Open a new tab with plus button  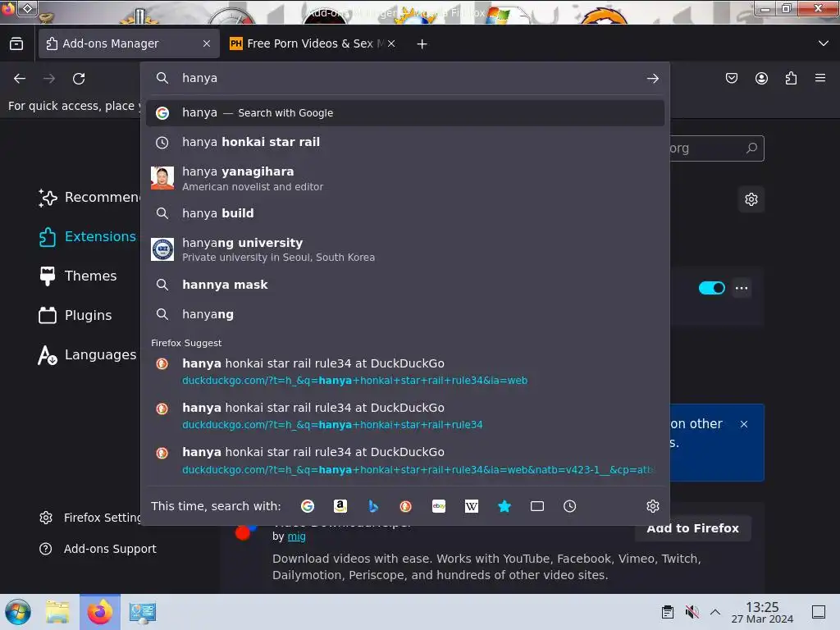pyautogui.click(x=422, y=44)
